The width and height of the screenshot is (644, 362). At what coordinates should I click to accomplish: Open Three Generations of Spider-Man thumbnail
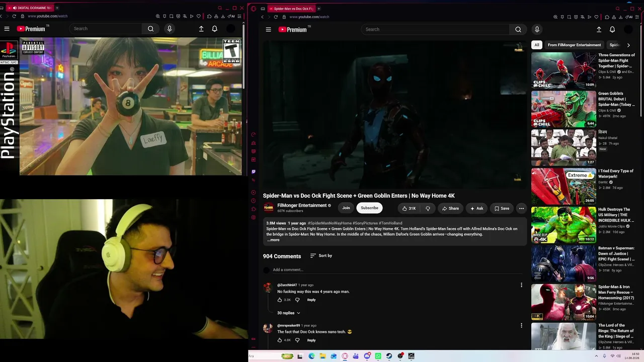(563, 70)
